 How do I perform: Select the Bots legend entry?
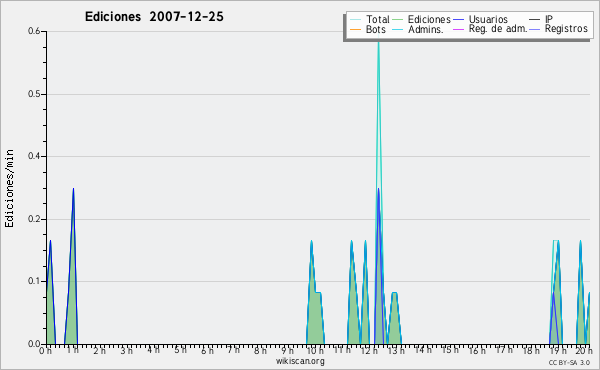pyautogui.click(x=368, y=29)
